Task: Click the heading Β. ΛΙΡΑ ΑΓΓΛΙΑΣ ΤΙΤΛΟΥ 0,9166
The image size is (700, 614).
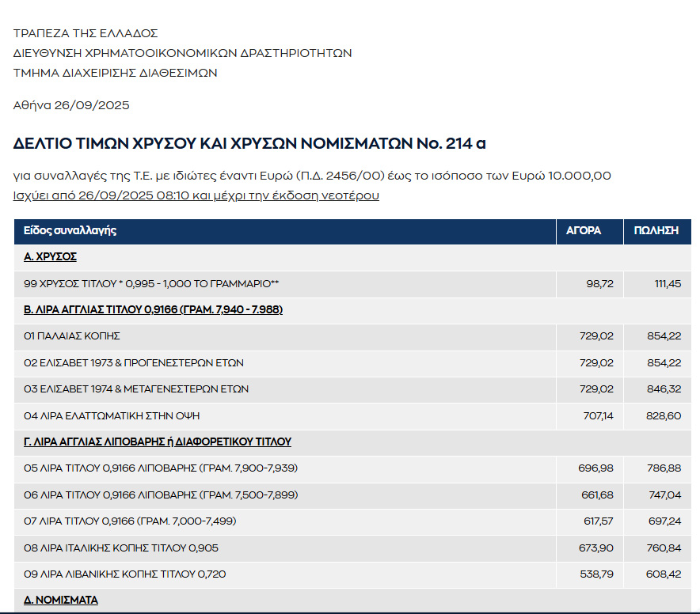Action: (153, 309)
